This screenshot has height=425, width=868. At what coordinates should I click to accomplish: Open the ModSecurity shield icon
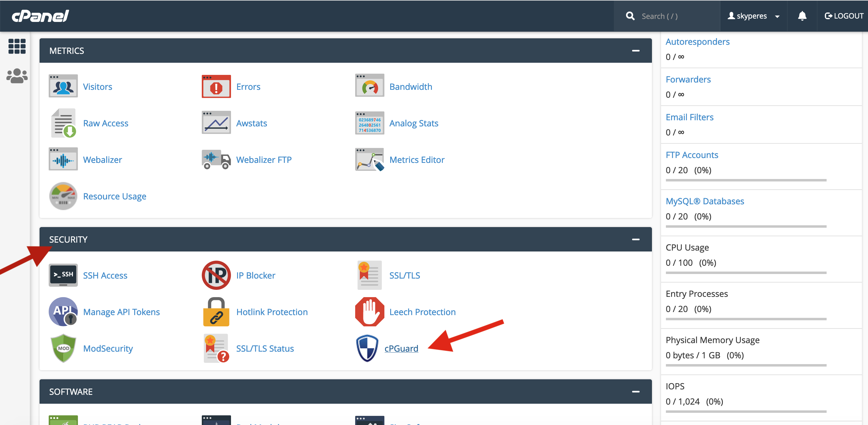pyautogui.click(x=63, y=348)
